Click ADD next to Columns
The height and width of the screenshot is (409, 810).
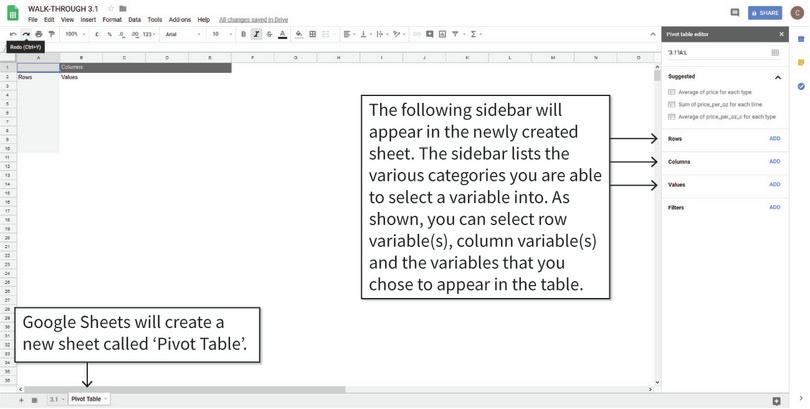775,161
